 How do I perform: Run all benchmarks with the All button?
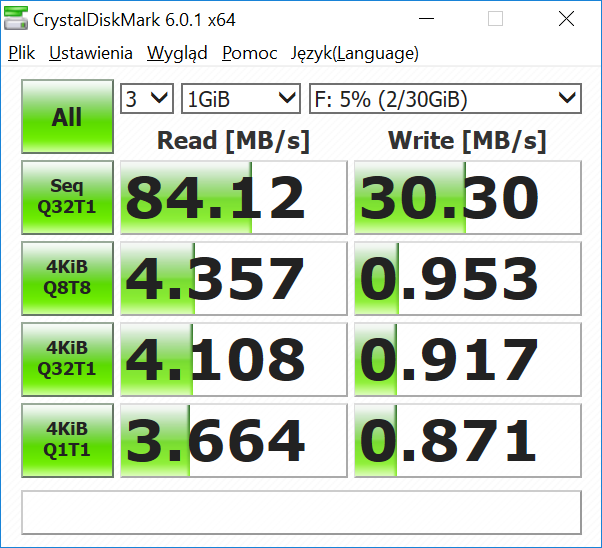[67, 117]
